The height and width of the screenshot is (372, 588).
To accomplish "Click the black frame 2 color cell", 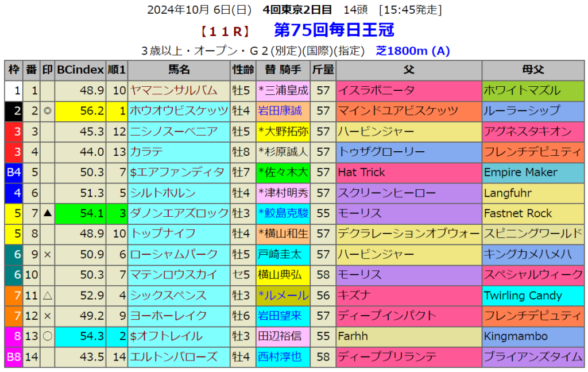I will click(x=14, y=111).
